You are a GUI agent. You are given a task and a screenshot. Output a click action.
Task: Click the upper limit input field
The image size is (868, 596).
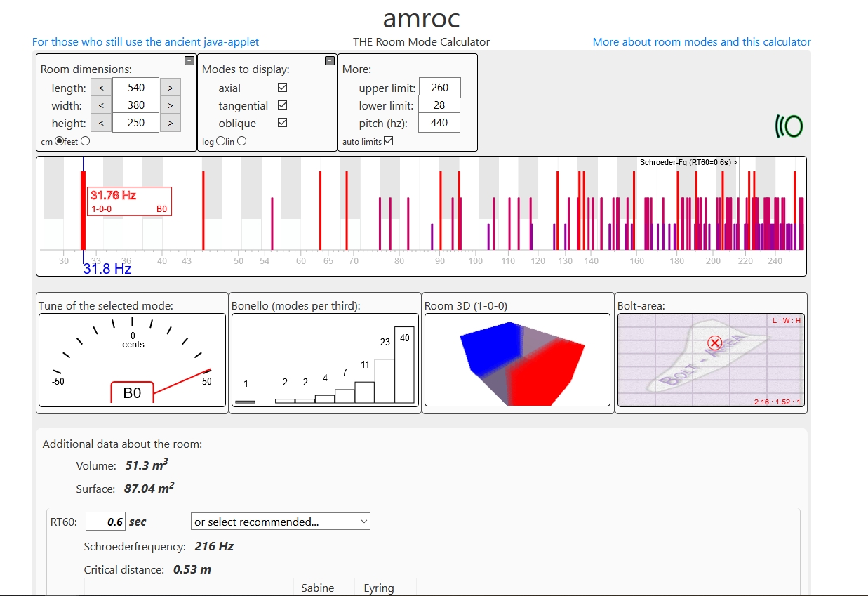pyautogui.click(x=439, y=88)
